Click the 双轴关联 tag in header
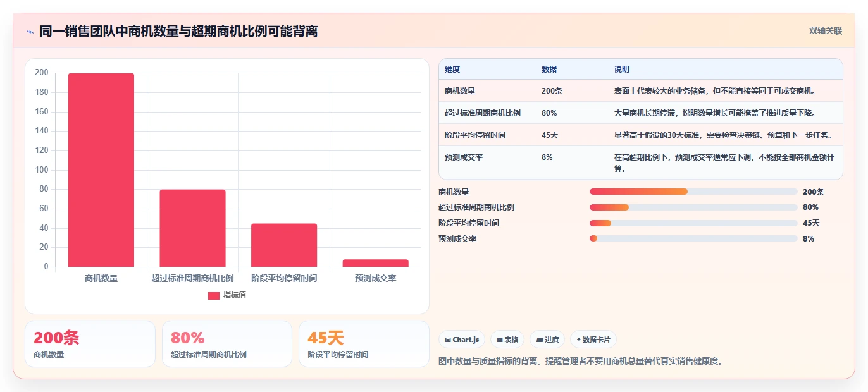This screenshot has width=868, height=392. 826,30
